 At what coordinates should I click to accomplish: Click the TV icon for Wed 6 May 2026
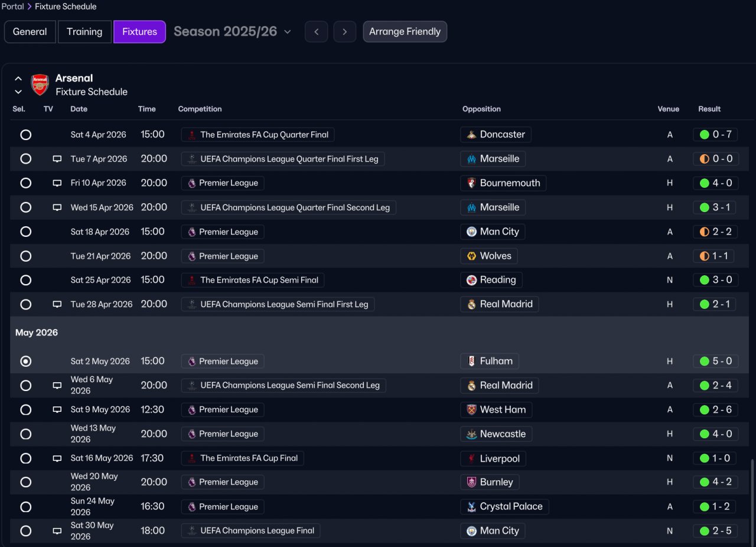(57, 385)
